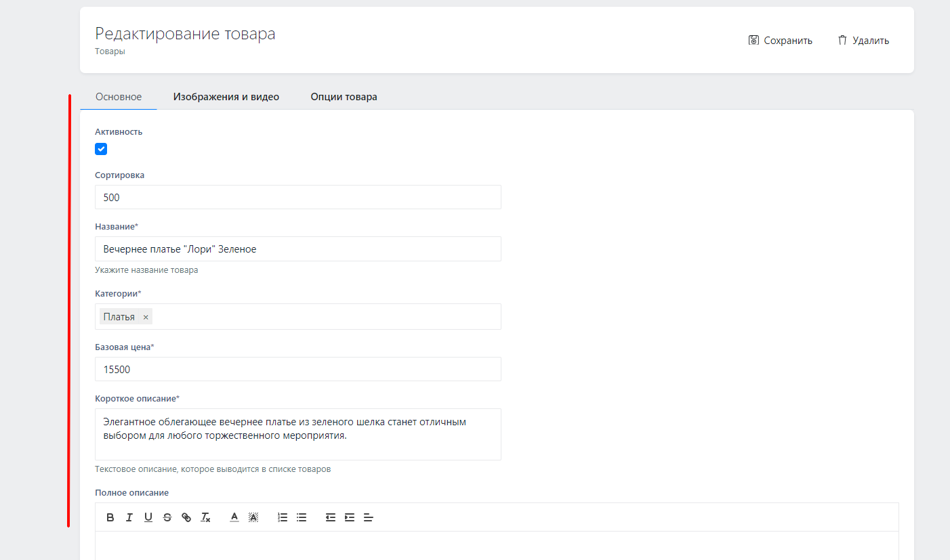Open the text color picker
This screenshot has height=560, width=950.
(234, 517)
